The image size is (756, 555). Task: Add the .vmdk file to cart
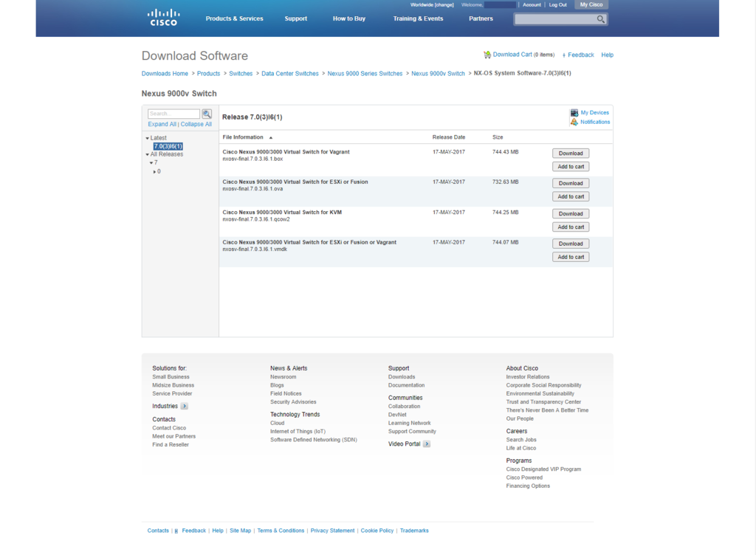[x=571, y=257]
